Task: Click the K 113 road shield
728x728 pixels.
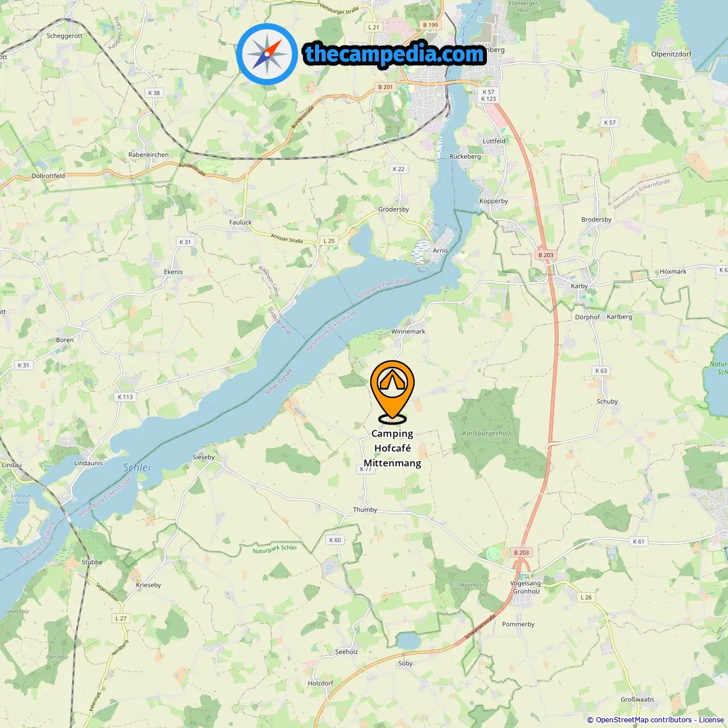Action: point(125,397)
